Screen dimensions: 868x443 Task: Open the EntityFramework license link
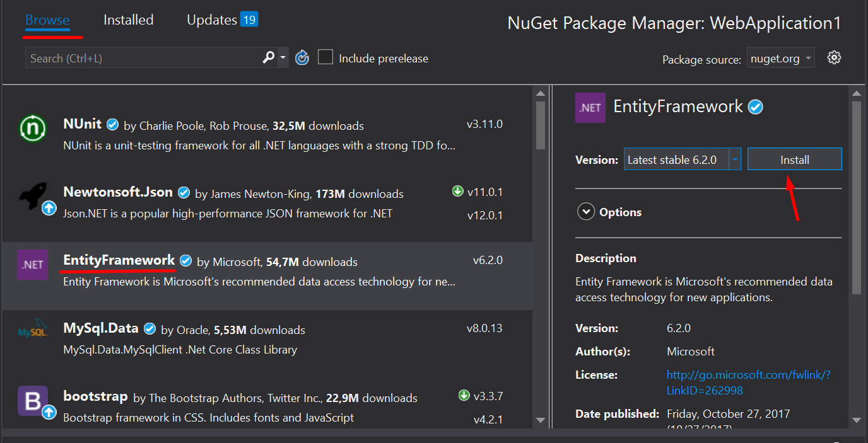(x=748, y=383)
